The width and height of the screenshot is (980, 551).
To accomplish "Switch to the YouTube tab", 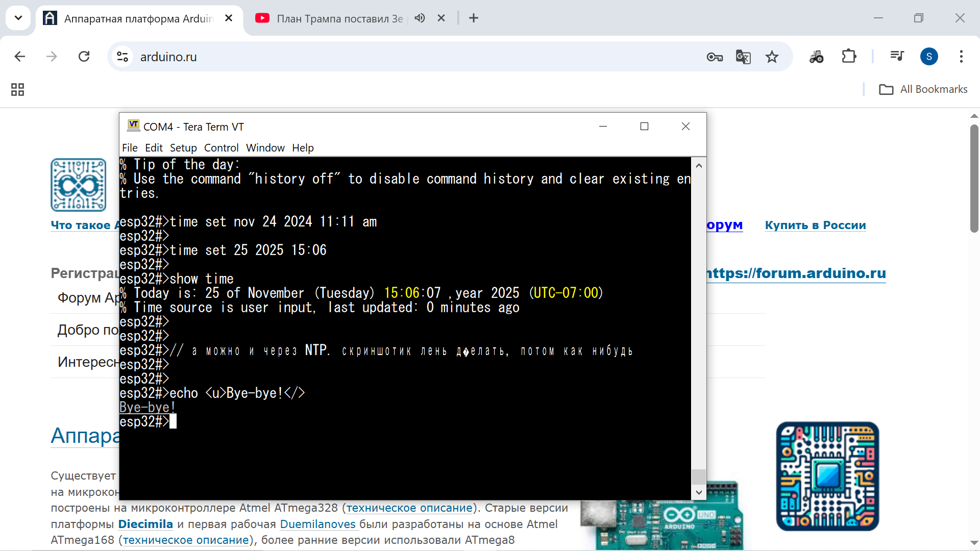I will coord(337,19).
